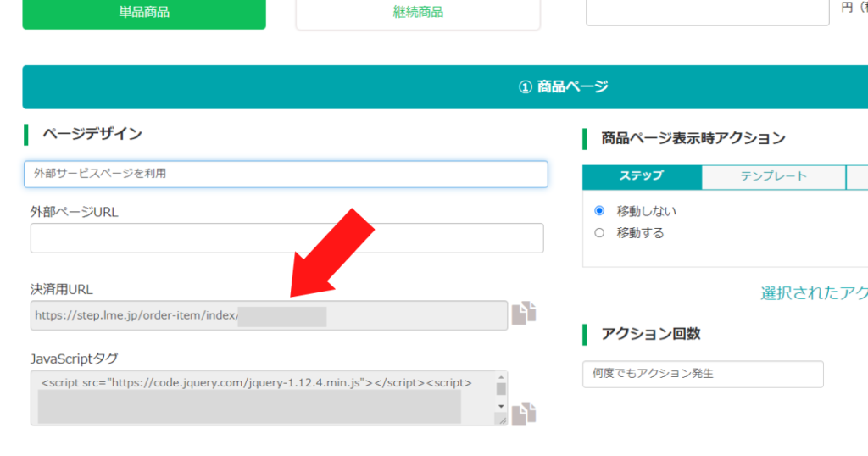Click the JavaScript textarea scroll-down arrow
The image size is (868, 456).
[x=501, y=407]
